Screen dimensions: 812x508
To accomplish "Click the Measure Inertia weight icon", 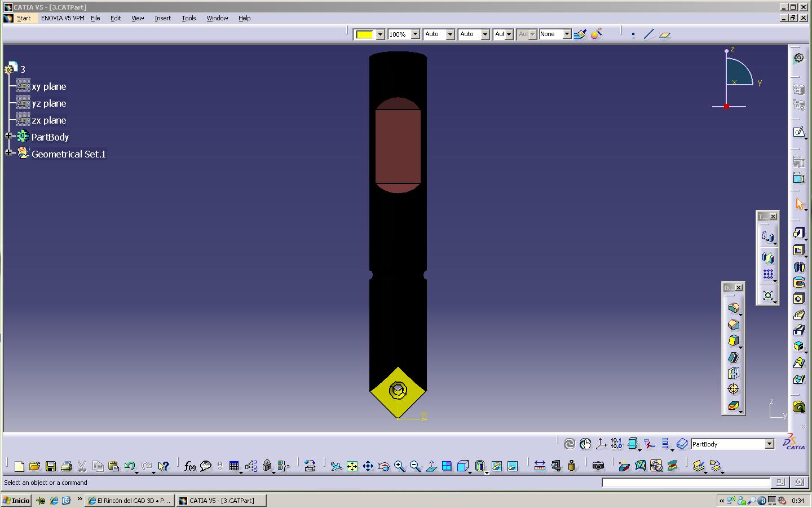I will click(x=571, y=466).
